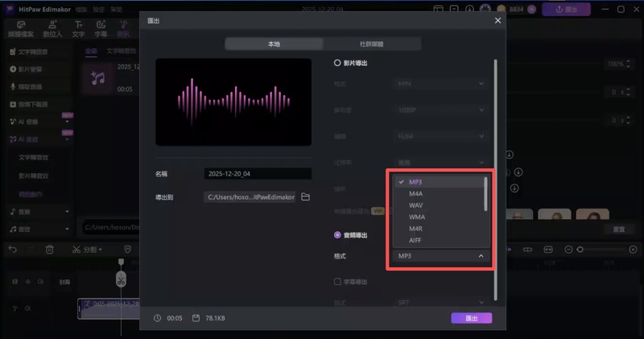The width and height of the screenshot is (644, 339).
Task: Switch to the 本地 export tab
Action: coord(274,44)
